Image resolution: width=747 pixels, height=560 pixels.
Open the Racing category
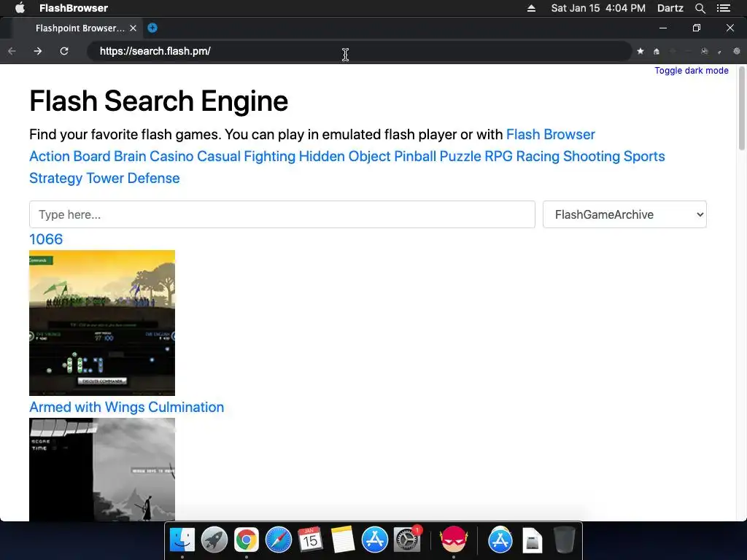pos(538,156)
